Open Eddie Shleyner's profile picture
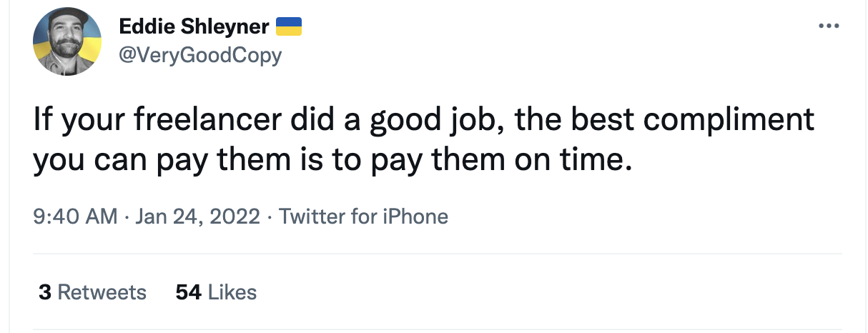The width and height of the screenshot is (868, 333). [66, 41]
